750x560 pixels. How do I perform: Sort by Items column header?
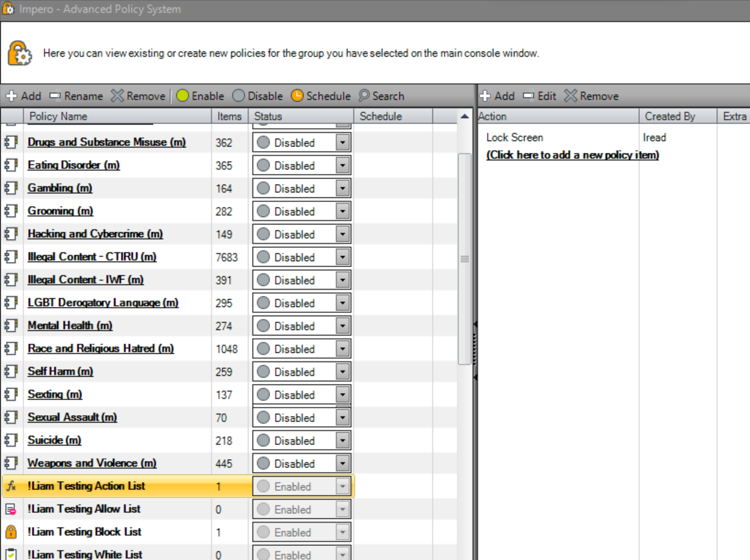[x=230, y=116]
